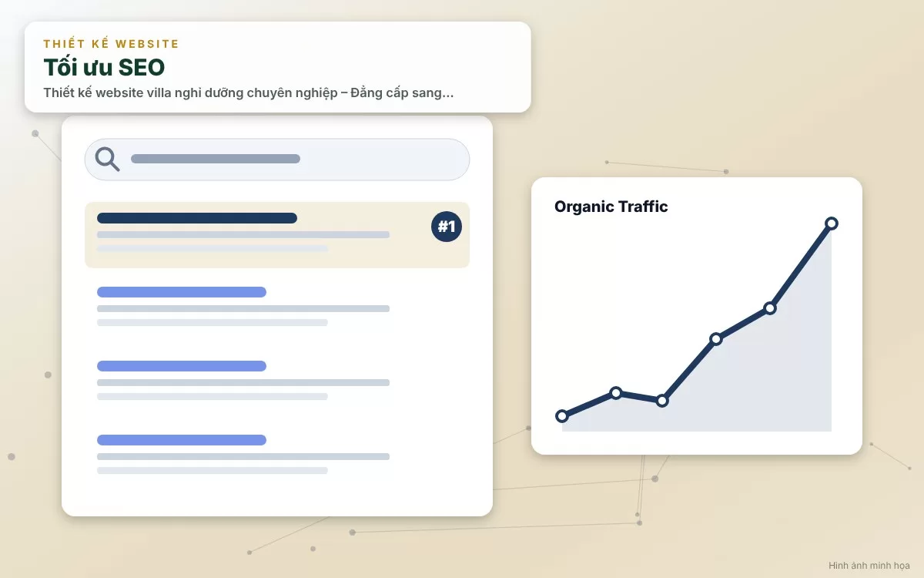Select the fourth data point on chart

coord(716,339)
